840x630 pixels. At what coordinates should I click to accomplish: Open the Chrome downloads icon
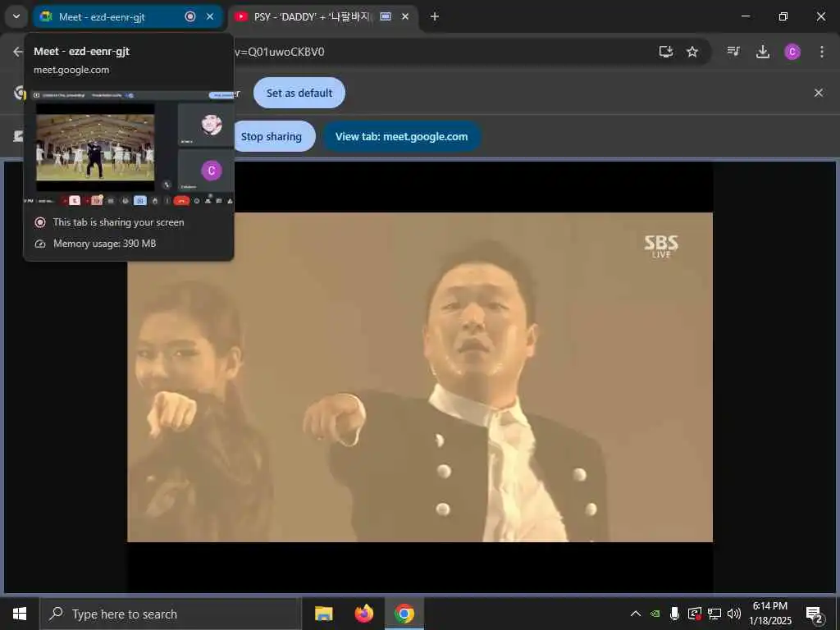coord(763,52)
